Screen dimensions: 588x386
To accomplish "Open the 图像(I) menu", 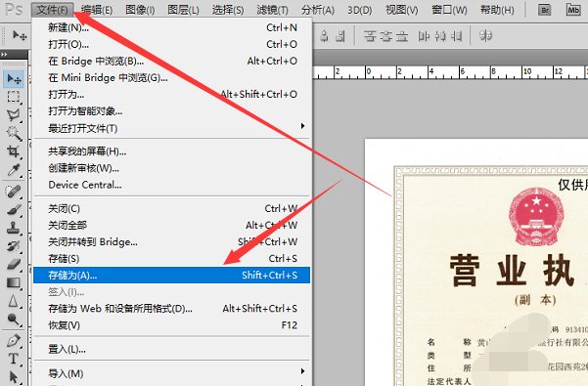I will (x=140, y=10).
